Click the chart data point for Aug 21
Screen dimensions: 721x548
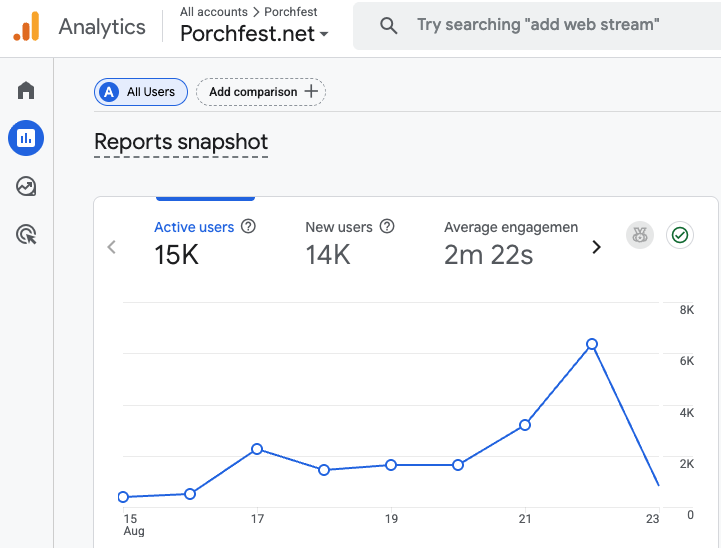coord(525,425)
